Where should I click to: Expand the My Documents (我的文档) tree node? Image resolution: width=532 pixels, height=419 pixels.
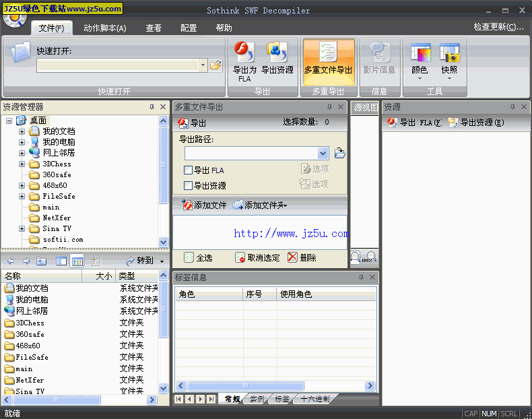22,131
